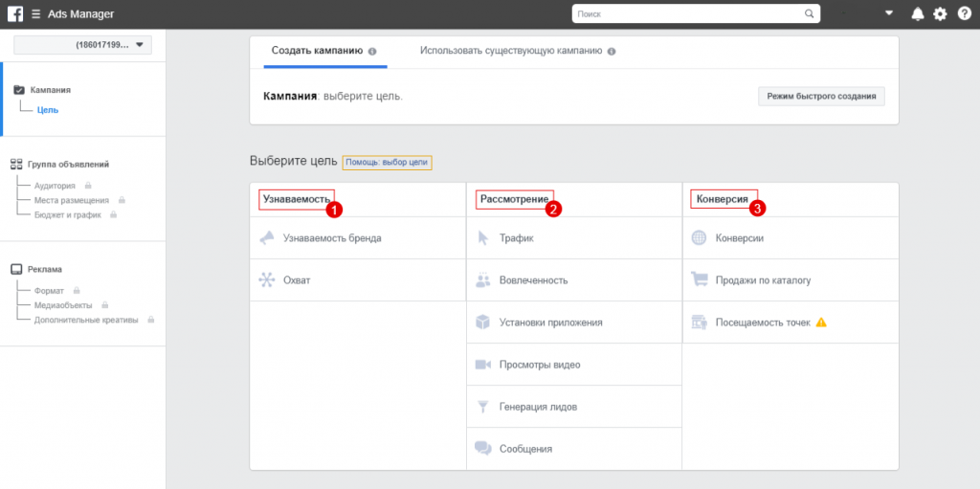The width and height of the screenshot is (980, 489).
Task: Click the Конверсия column heading
Action: pos(723,199)
